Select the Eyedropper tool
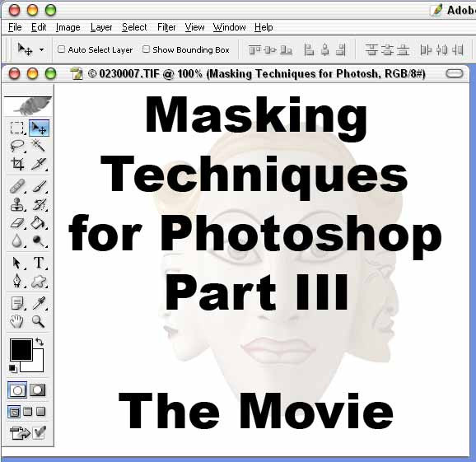Viewport: 476px width, 462px height. click(x=39, y=303)
